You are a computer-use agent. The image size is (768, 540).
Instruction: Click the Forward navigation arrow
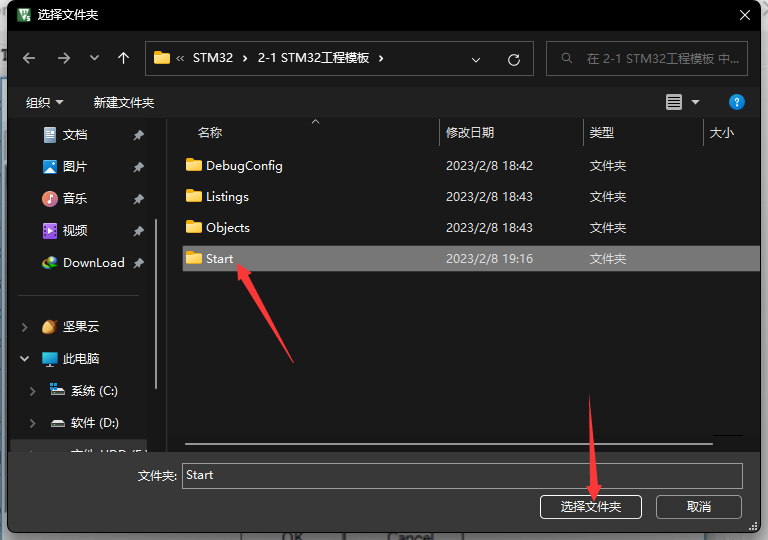pyautogui.click(x=63, y=58)
